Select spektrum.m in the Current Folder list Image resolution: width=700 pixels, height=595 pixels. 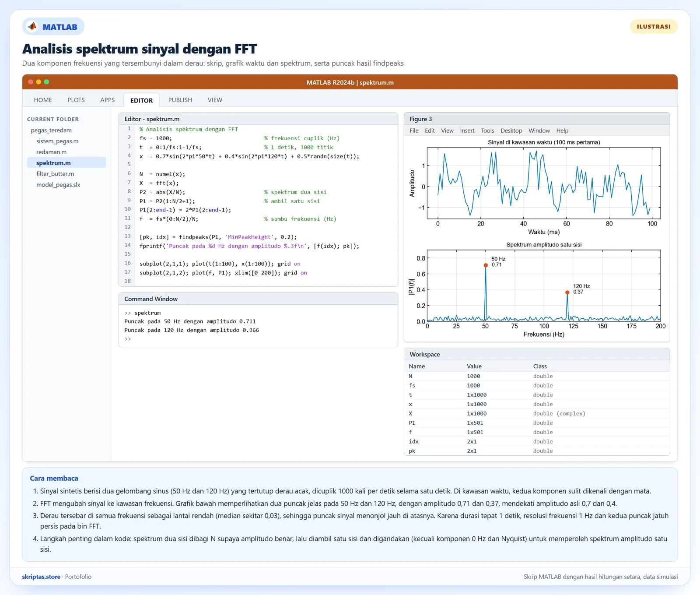pyautogui.click(x=66, y=163)
